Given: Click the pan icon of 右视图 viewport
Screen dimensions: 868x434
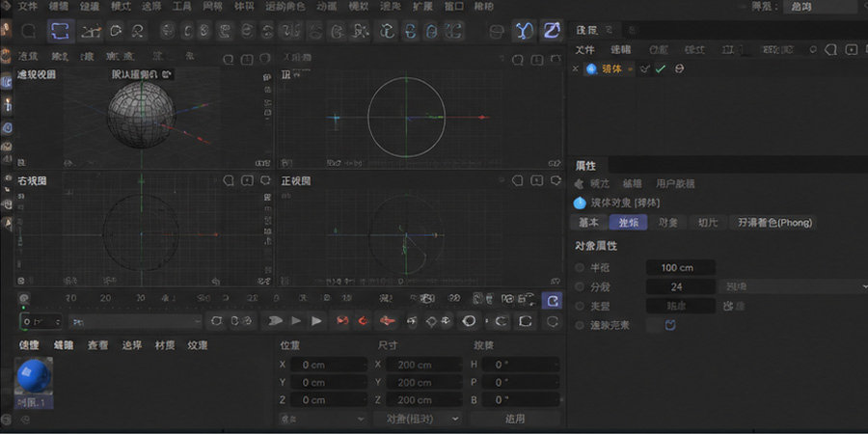Looking at the screenshot, I should tap(228, 180).
